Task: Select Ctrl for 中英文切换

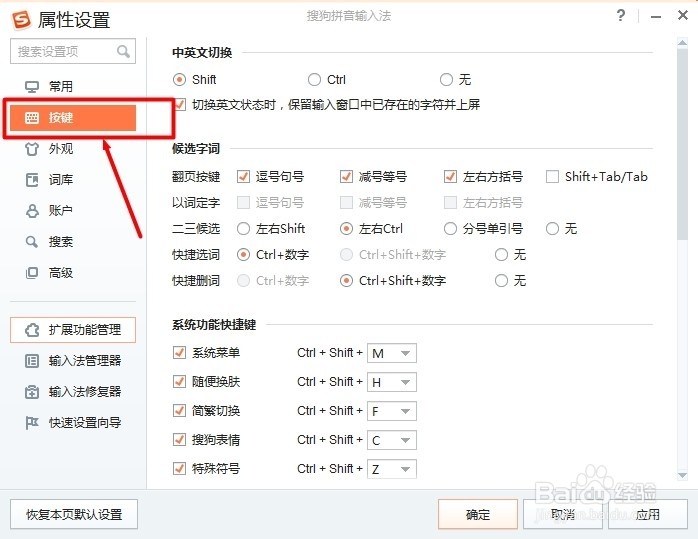Action: [314, 80]
